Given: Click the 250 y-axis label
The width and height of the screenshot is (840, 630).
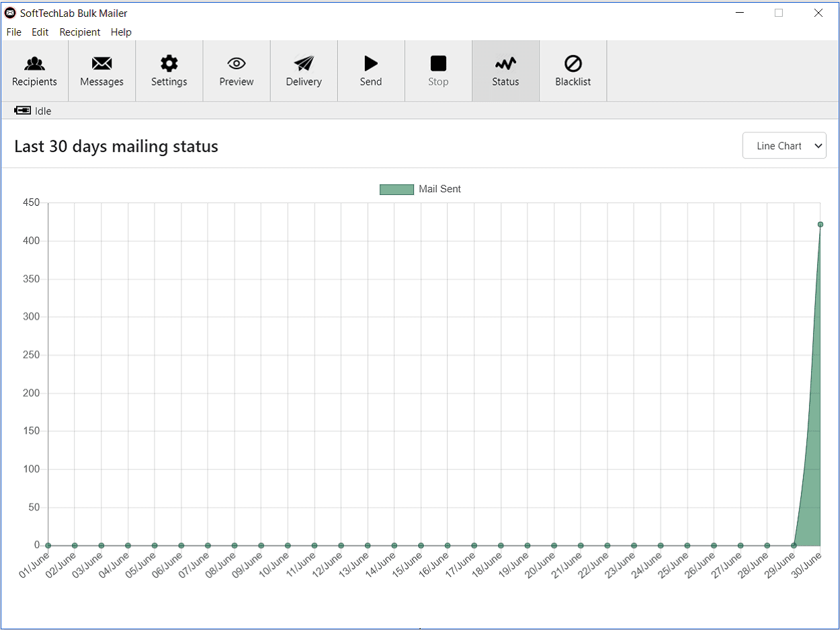Looking at the screenshot, I should [x=32, y=355].
